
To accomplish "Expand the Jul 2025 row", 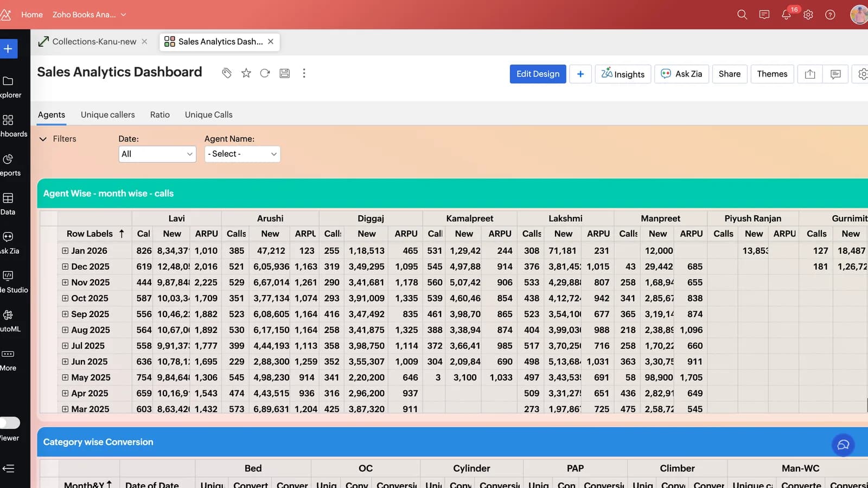I will (65, 345).
